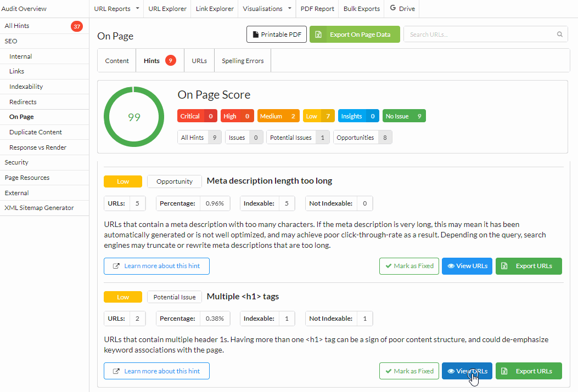The width and height of the screenshot is (578, 392).
Task: Click the 0.38% percentage value
Action: click(x=215, y=319)
